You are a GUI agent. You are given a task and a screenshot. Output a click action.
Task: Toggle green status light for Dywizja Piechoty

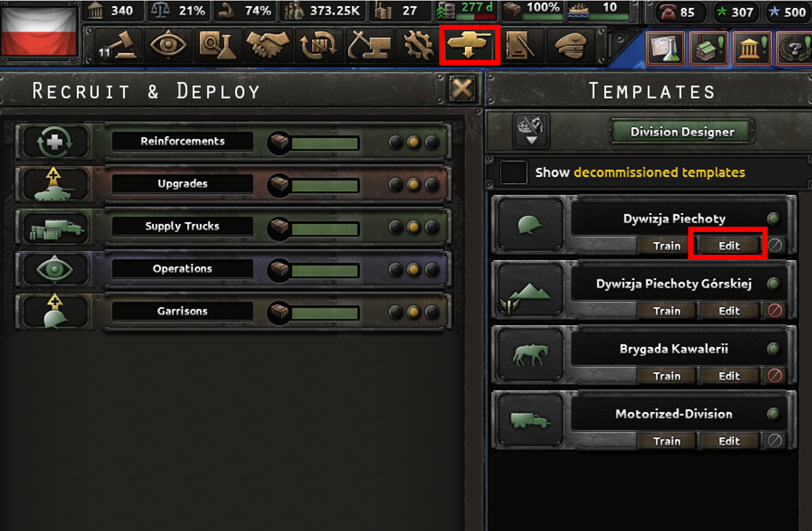(x=773, y=219)
